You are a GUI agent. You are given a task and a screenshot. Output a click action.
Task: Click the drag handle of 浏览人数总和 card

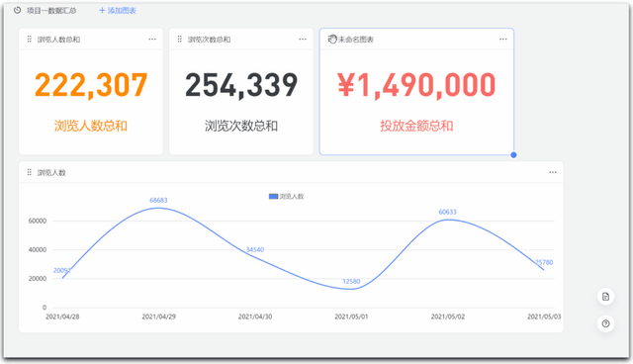tap(29, 39)
